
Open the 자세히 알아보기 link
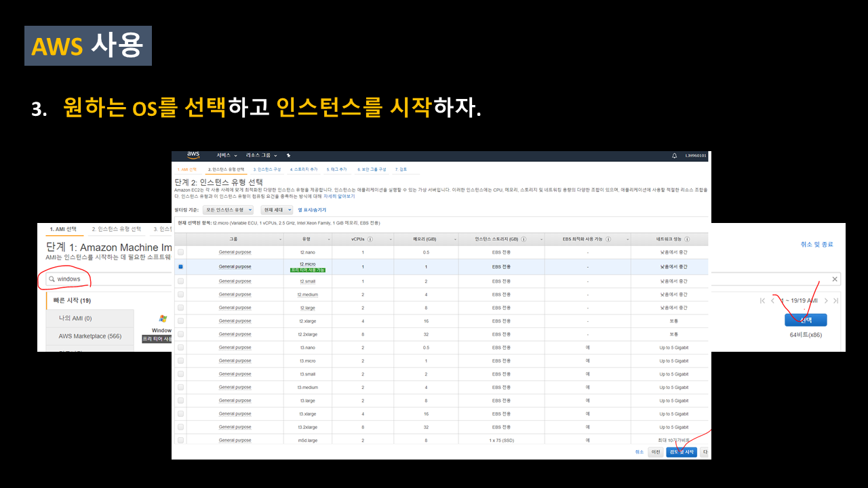pyautogui.click(x=339, y=196)
